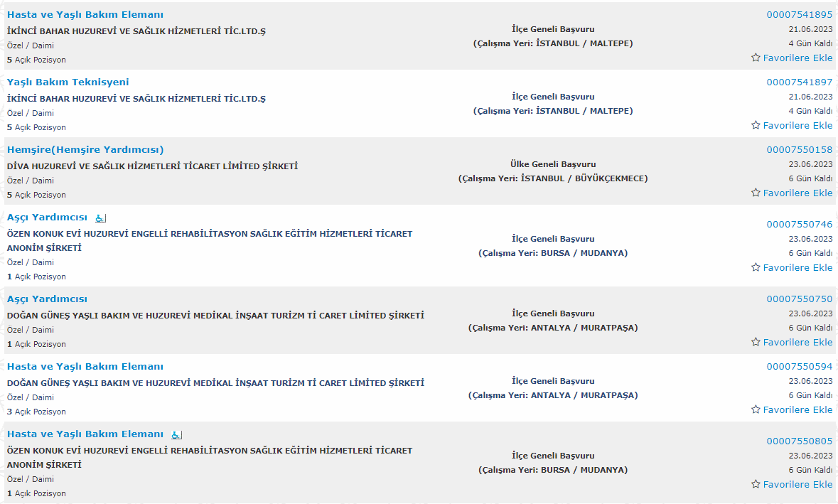Click the star icon for listing 00007550750
Image resolution: width=838 pixels, height=504 pixels.
pos(756,341)
